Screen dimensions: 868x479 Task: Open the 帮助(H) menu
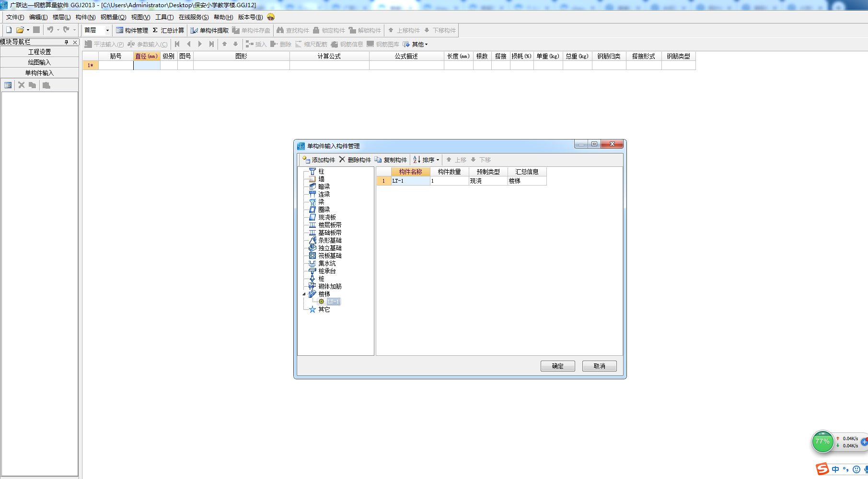click(x=223, y=17)
